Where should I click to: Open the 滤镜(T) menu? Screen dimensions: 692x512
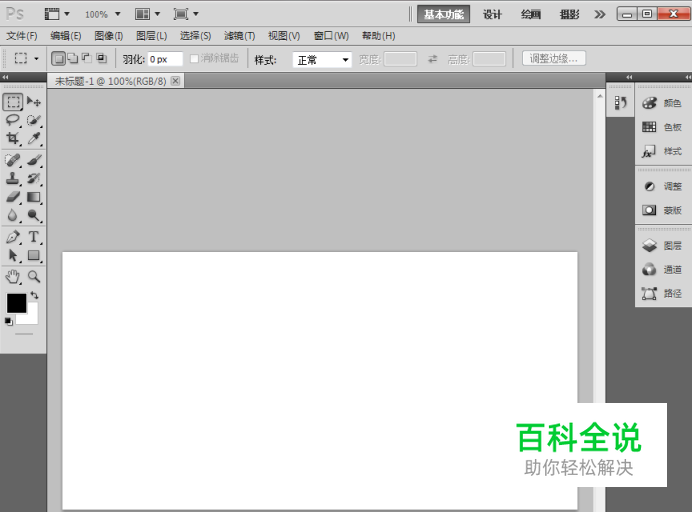click(x=239, y=36)
